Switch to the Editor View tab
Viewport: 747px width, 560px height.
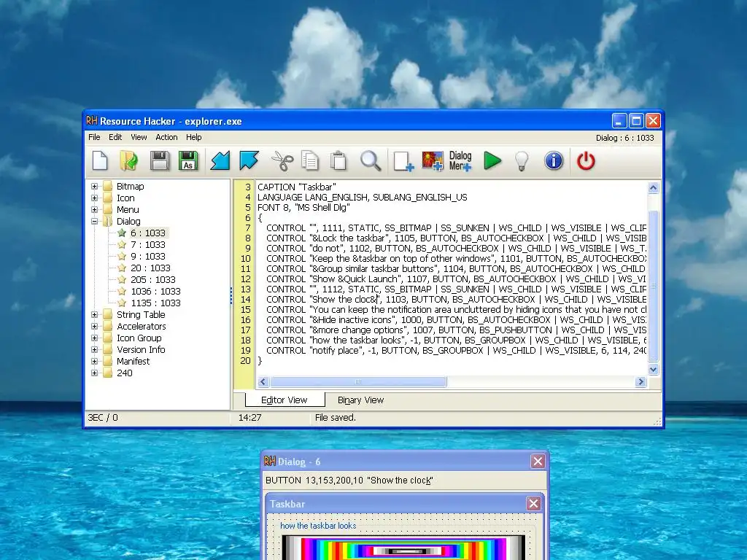coord(285,400)
